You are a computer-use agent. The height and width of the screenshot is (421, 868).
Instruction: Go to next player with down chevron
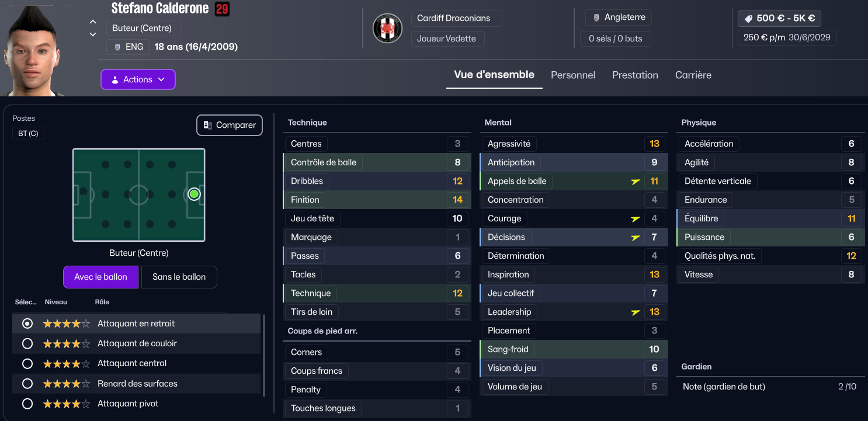92,34
